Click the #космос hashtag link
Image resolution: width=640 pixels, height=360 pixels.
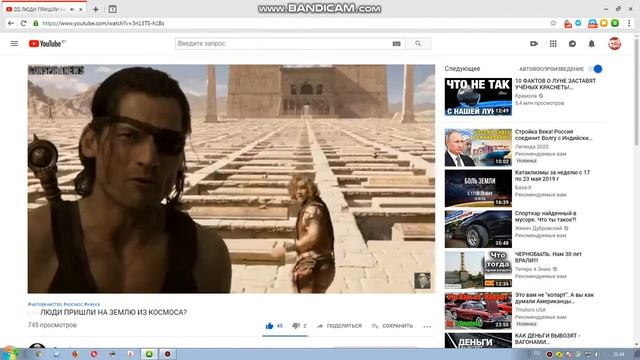coord(73,304)
